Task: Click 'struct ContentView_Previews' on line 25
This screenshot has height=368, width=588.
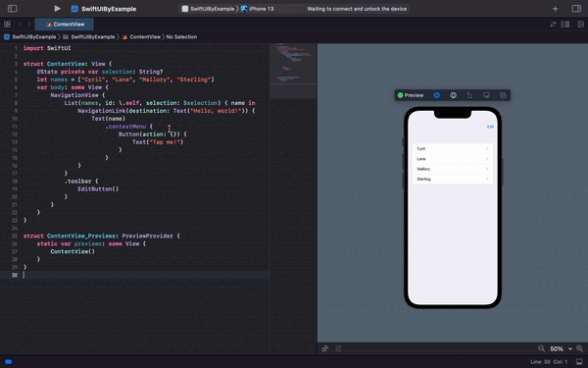Action: click(101, 236)
